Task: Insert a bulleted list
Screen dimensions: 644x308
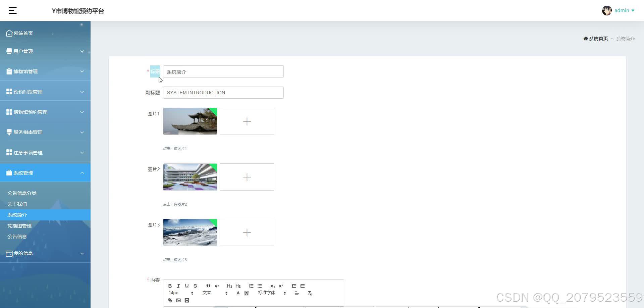Action: (260, 286)
